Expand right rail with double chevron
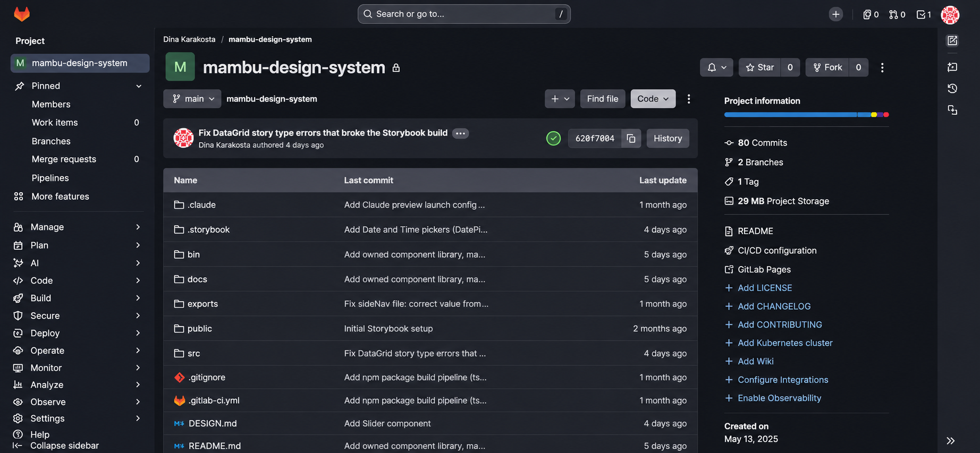The width and height of the screenshot is (980, 453). 951,440
